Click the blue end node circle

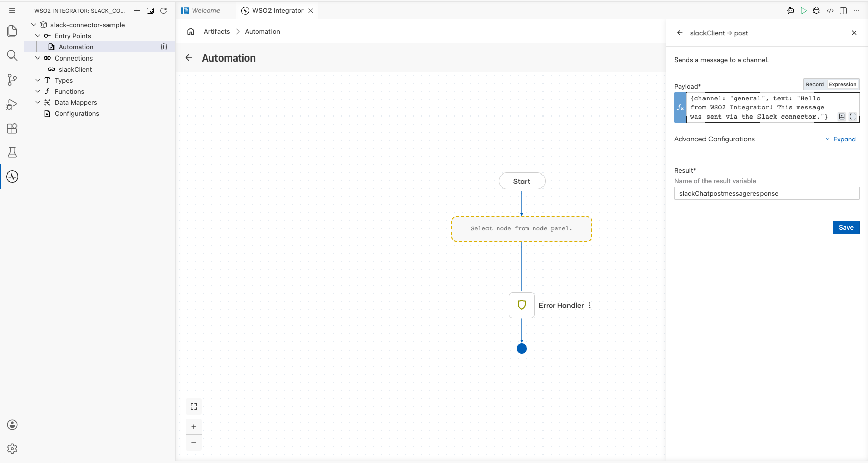click(x=522, y=349)
